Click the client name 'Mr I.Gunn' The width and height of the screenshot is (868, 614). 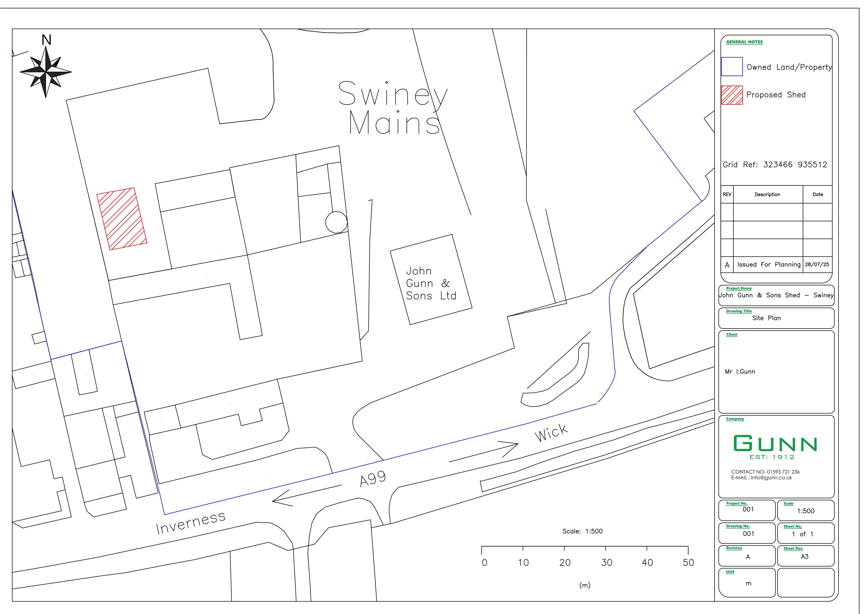click(x=740, y=371)
